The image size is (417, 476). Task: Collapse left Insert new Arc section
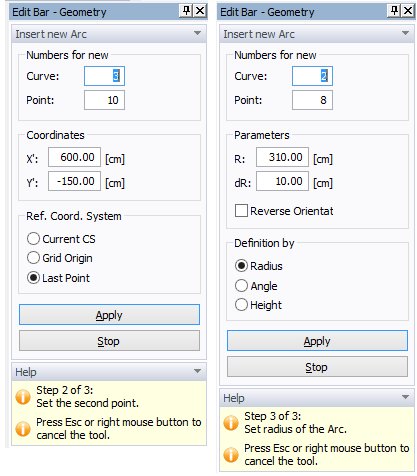point(197,33)
